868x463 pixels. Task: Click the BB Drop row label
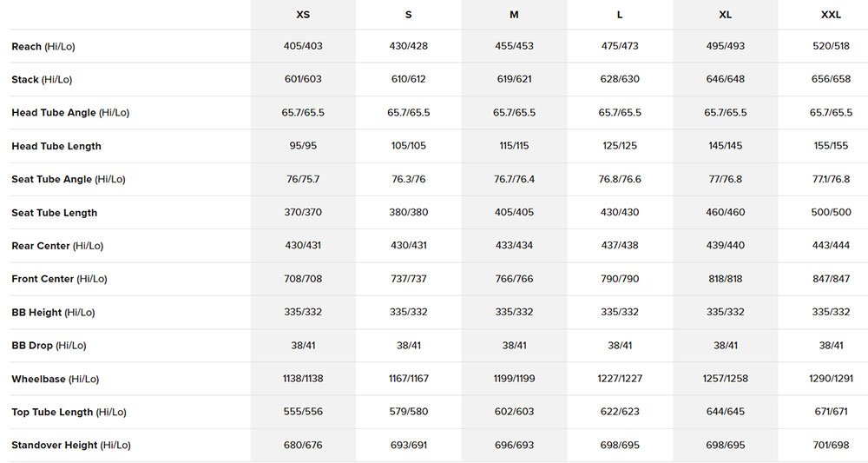tap(49, 346)
